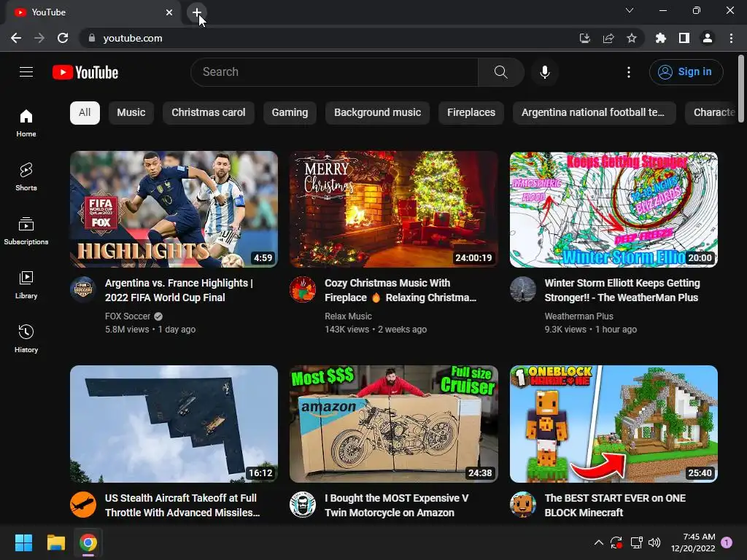View site info lock icon

tap(92, 38)
